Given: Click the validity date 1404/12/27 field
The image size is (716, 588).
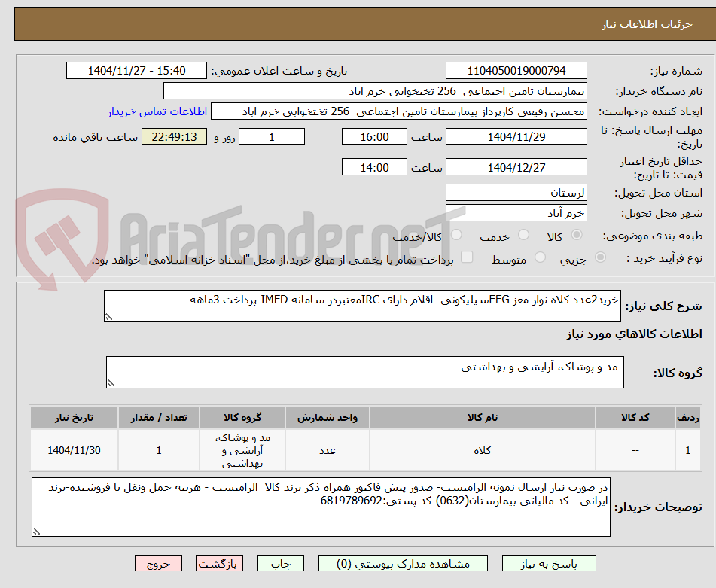Looking at the screenshot, I should pos(516,167).
